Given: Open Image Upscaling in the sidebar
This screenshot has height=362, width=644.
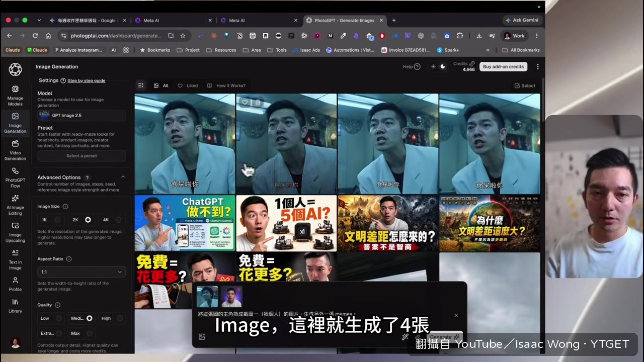Looking at the screenshot, I should click(15, 232).
